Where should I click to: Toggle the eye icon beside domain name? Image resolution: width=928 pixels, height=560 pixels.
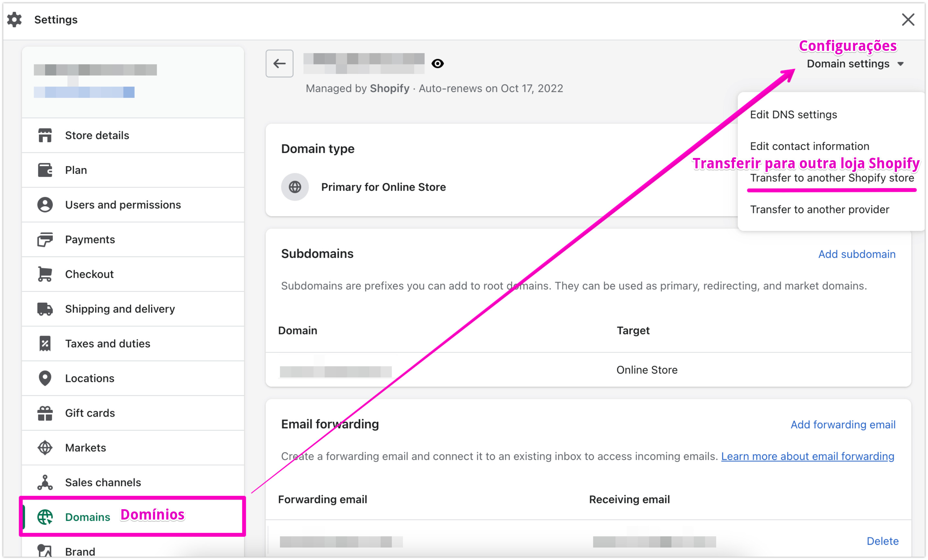click(x=437, y=64)
